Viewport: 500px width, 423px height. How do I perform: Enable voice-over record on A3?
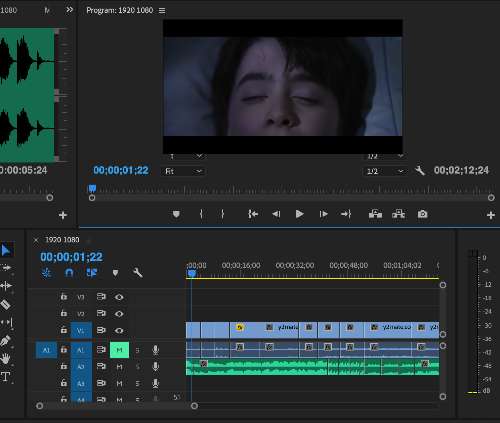point(155,383)
